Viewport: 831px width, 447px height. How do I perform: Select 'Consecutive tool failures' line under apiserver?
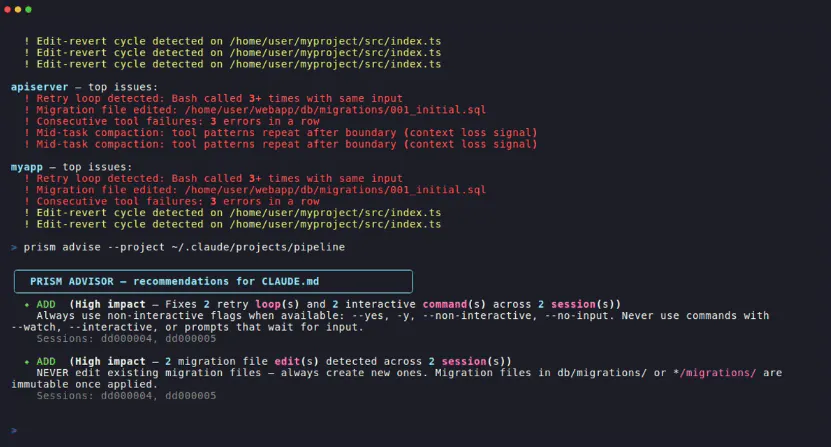(x=172, y=121)
